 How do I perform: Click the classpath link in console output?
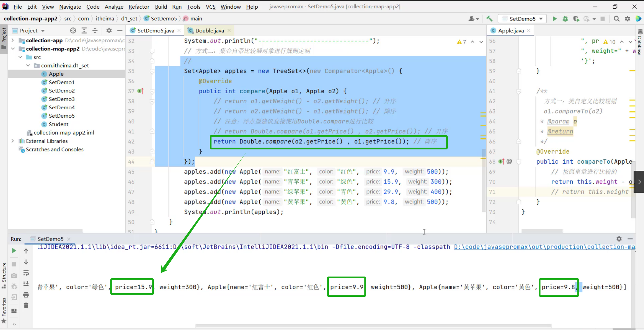coord(544,247)
